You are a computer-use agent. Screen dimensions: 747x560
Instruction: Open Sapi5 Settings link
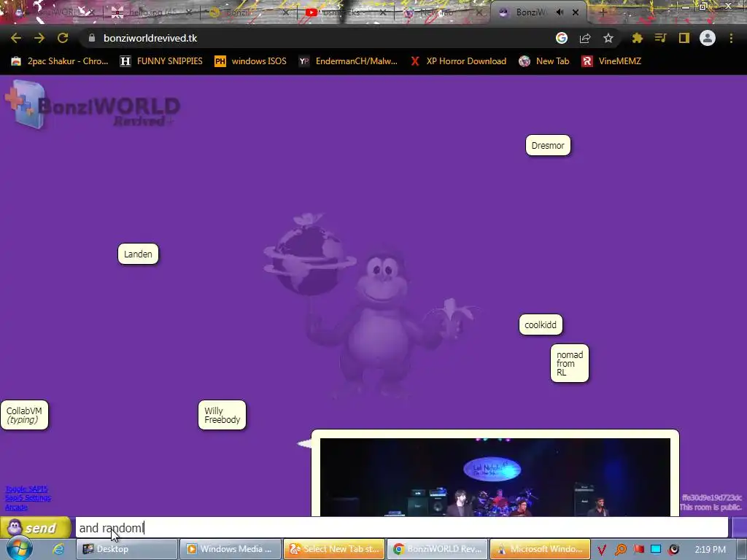click(28, 498)
